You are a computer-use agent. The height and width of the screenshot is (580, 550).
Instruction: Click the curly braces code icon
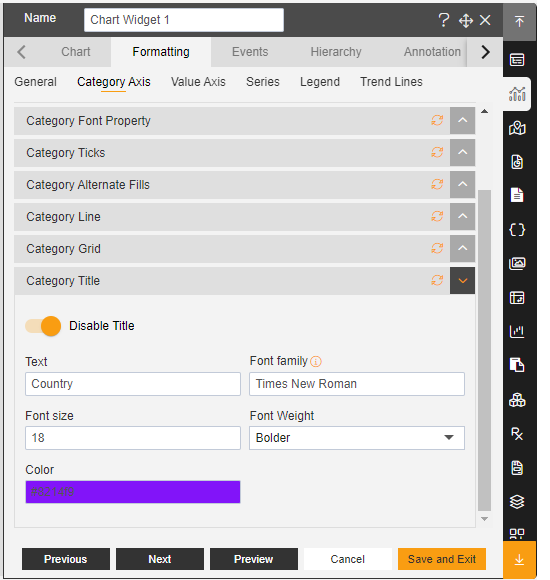tap(517, 230)
